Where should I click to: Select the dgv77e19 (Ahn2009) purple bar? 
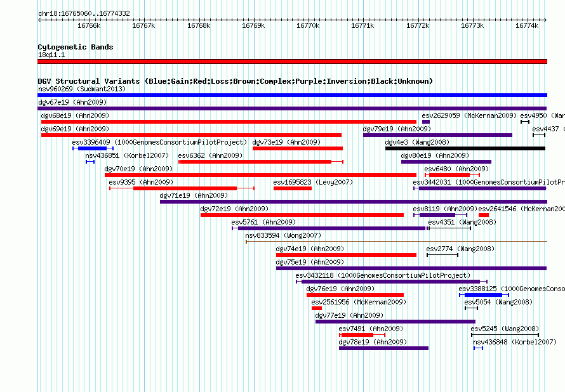(395, 322)
